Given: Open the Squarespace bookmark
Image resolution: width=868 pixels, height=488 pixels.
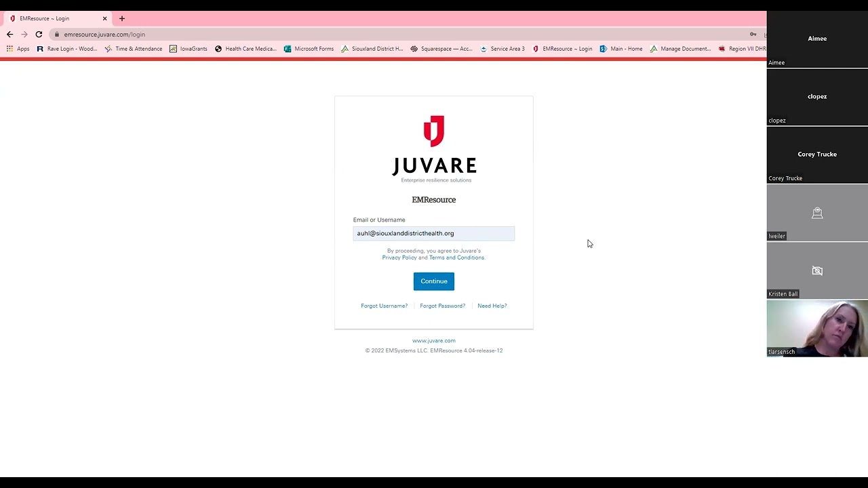Looking at the screenshot, I should click(x=441, y=49).
